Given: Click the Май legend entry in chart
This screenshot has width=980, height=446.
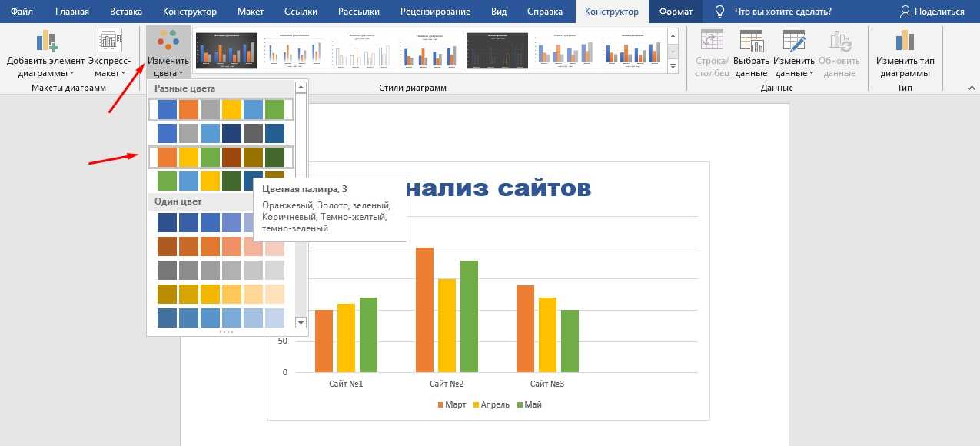Looking at the screenshot, I should pos(529,404).
